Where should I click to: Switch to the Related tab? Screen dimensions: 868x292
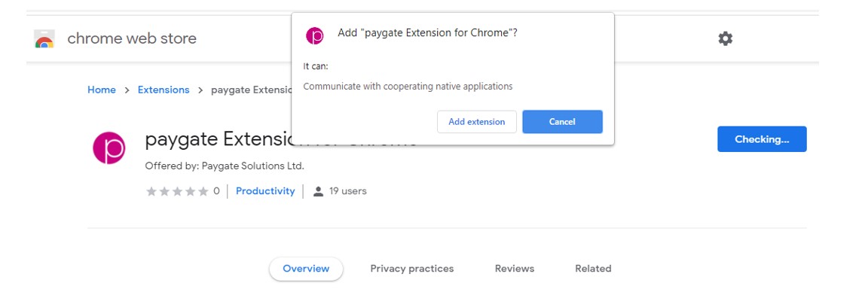click(593, 269)
